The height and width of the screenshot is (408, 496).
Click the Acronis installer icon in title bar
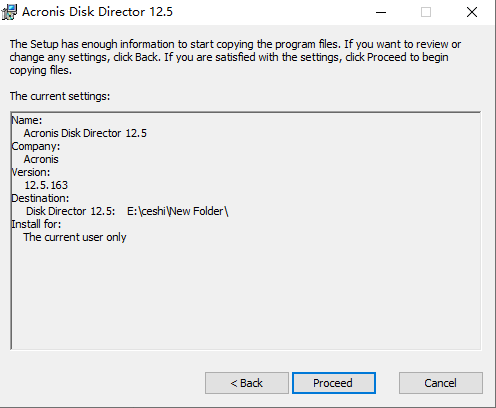click(x=9, y=12)
